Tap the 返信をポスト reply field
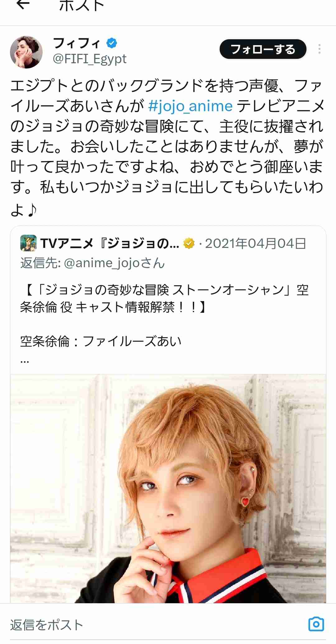This screenshot has width=336, height=644. (156, 624)
